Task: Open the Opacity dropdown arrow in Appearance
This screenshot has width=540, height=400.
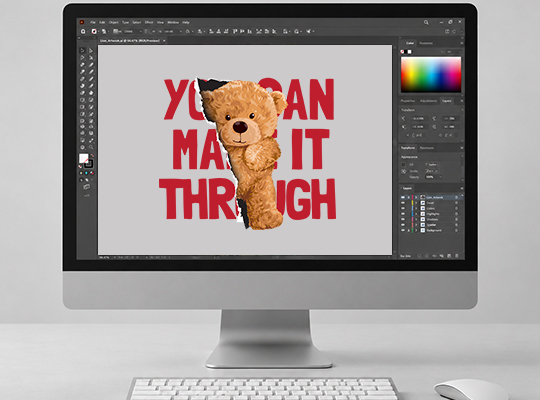Action: coord(440,177)
